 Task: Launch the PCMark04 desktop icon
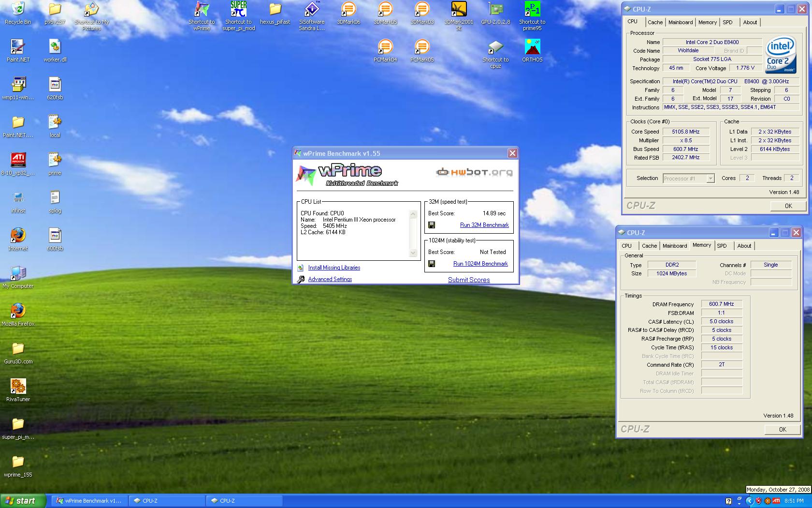385,51
